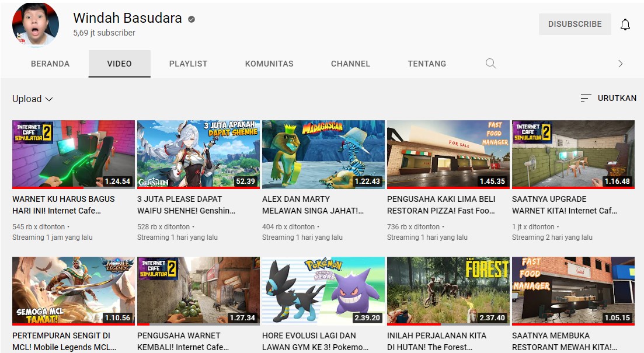Click the '5,69 jt subscriber' count
The image size is (644, 353).
(x=104, y=33)
